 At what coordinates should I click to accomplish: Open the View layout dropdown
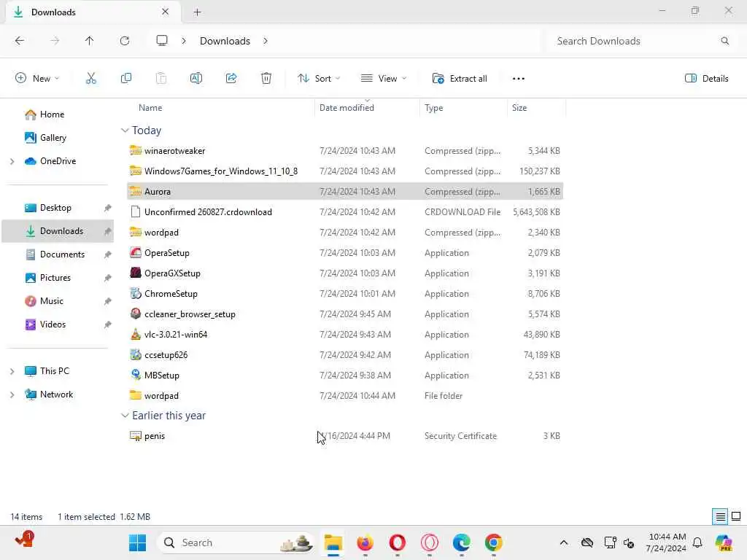(384, 79)
